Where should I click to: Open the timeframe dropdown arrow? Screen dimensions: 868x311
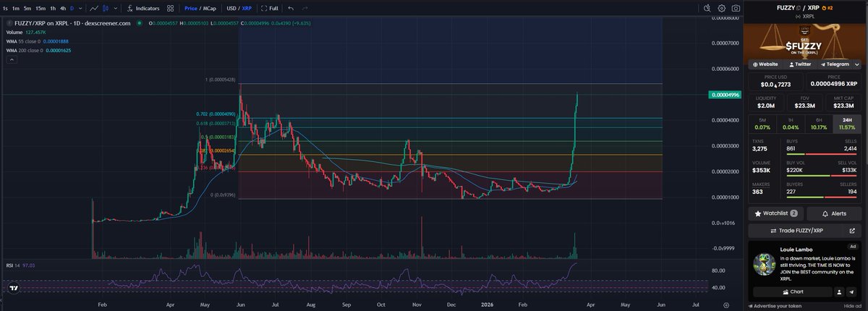click(x=80, y=8)
